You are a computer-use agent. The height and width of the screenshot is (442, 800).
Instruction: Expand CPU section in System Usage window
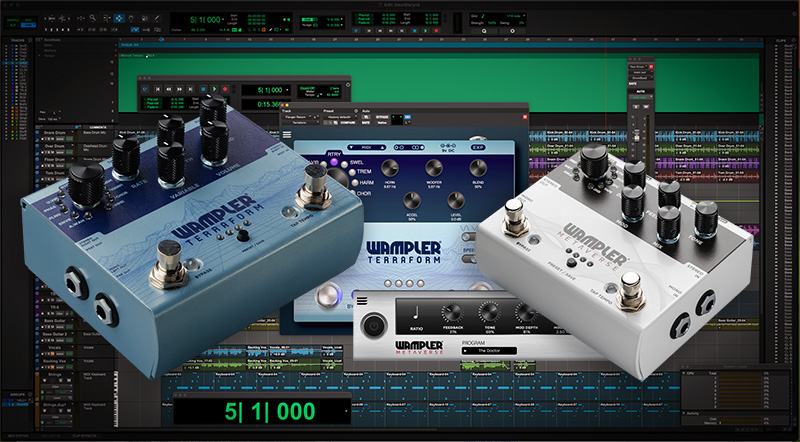coord(684,373)
